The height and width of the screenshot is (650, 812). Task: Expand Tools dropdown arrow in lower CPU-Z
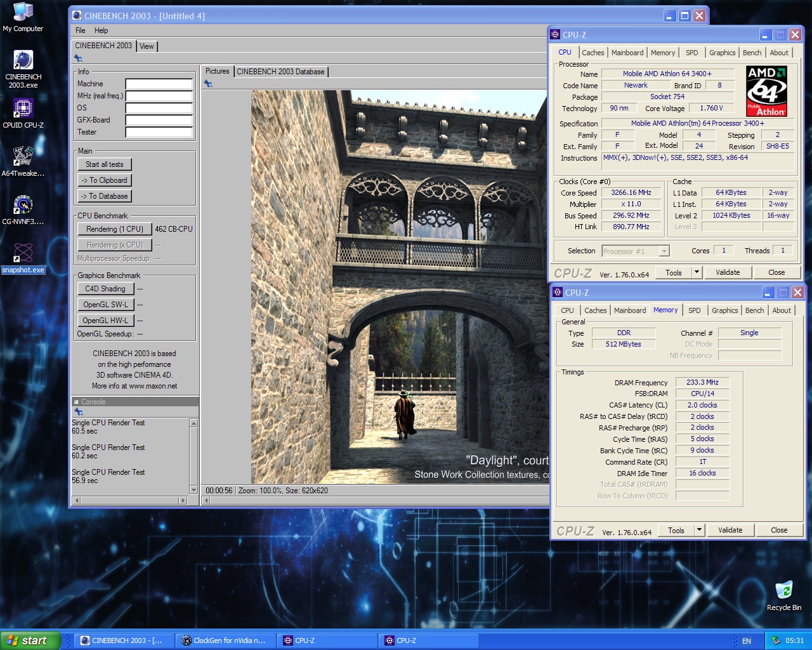point(699,530)
